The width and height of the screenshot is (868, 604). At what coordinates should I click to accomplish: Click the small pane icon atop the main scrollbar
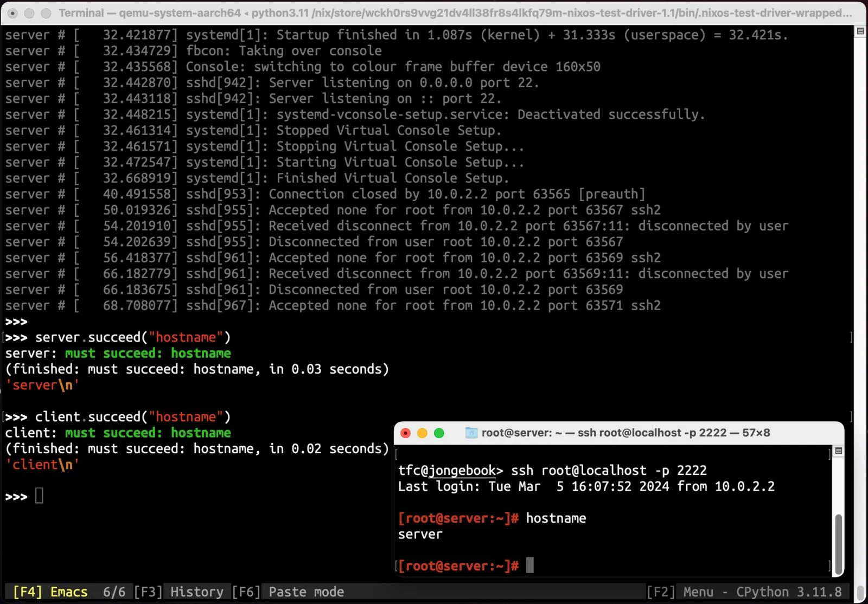(859, 31)
